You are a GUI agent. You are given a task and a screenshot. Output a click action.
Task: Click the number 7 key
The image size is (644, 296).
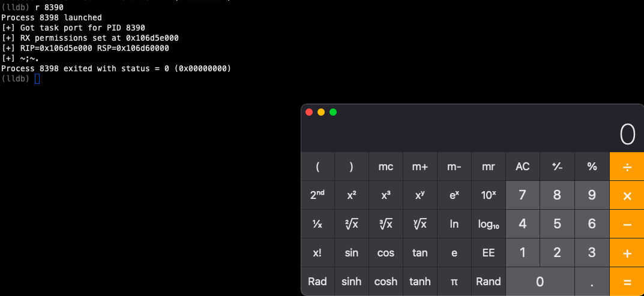coord(523,195)
